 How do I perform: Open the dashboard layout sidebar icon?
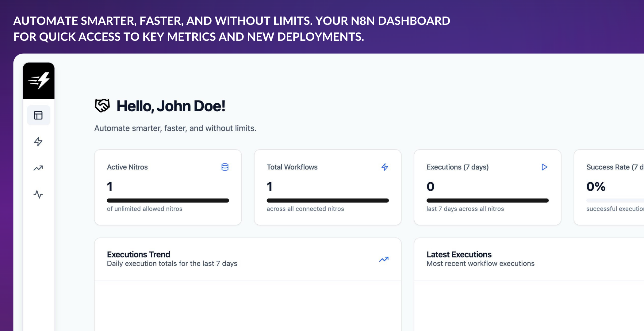pyautogui.click(x=38, y=115)
